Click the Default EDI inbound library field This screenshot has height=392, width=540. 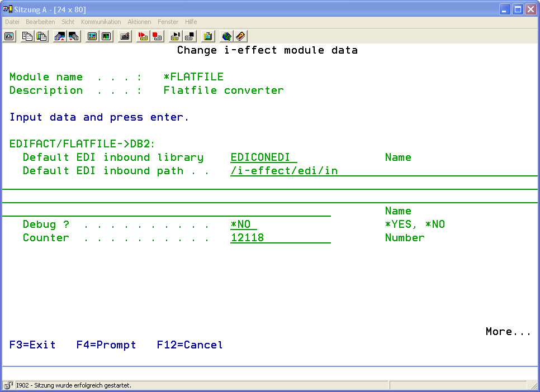[263, 157]
